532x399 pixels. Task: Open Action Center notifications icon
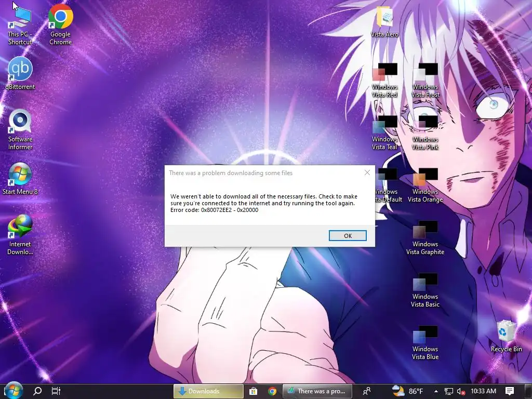coord(510,391)
